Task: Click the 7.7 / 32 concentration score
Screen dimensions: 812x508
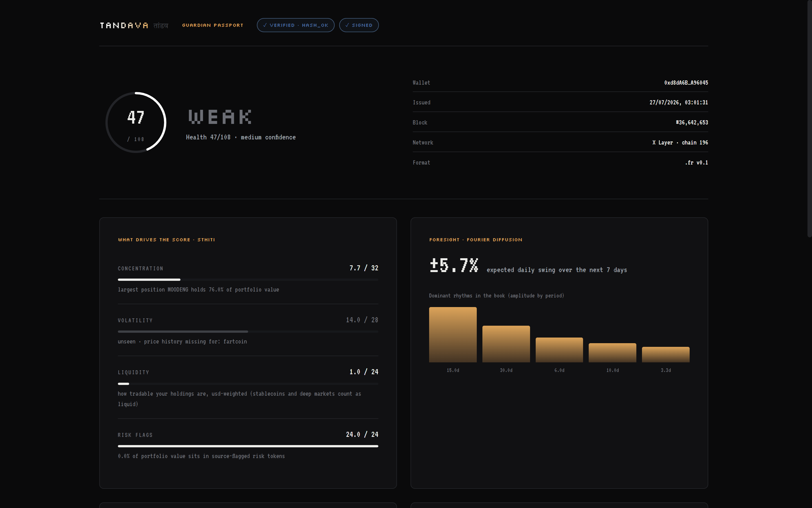Action: (364, 268)
